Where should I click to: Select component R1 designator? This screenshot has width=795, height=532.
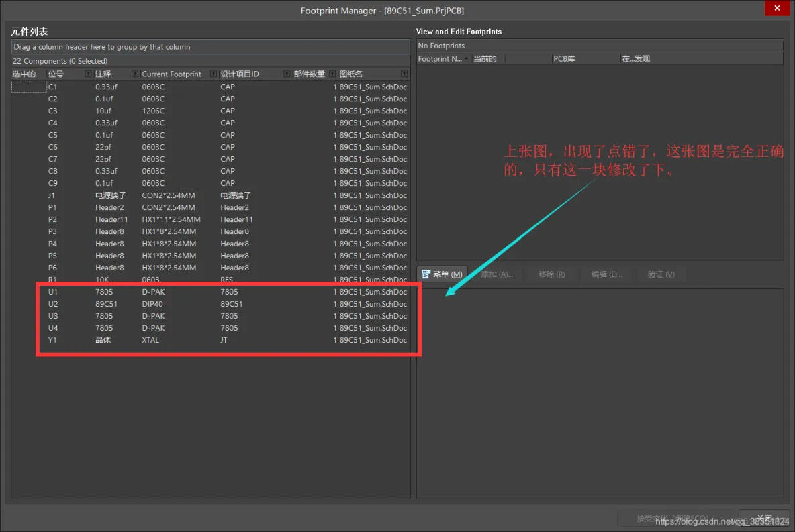coord(52,280)
